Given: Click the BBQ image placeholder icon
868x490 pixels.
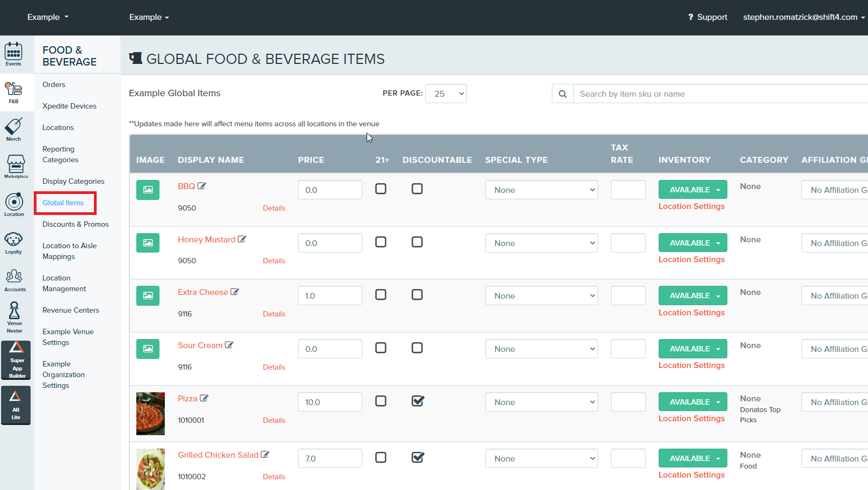Looking at the screenshot, I should 148,190.
